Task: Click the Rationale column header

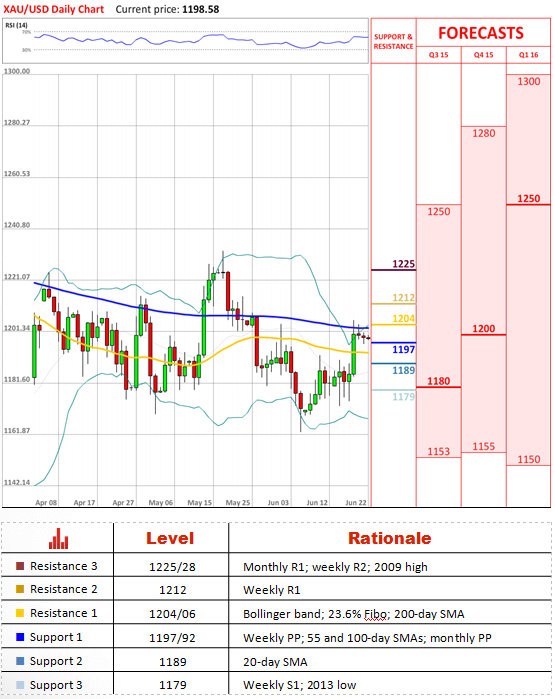Action: pos(390,538)
